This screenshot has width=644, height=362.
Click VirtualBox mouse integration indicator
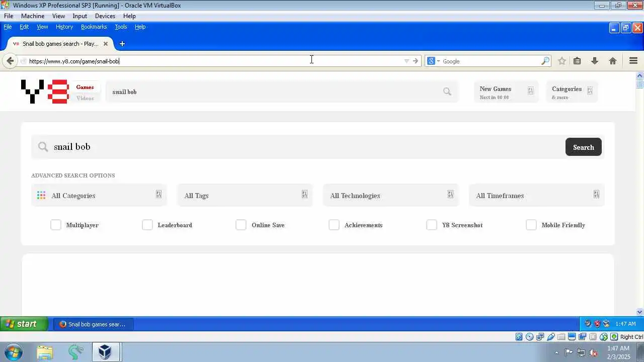coord(603,337)
